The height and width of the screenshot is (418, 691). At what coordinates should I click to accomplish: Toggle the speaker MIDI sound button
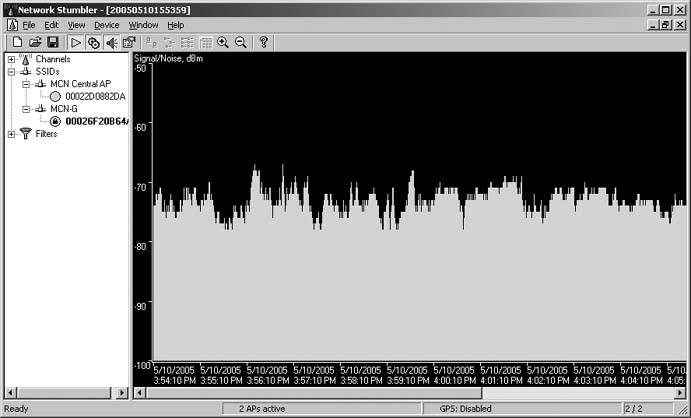[111, 43]
